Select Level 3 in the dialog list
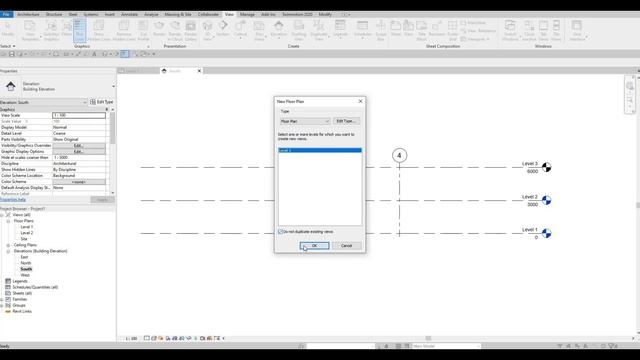This screenshot has width=640, height=360. point(320,150)
